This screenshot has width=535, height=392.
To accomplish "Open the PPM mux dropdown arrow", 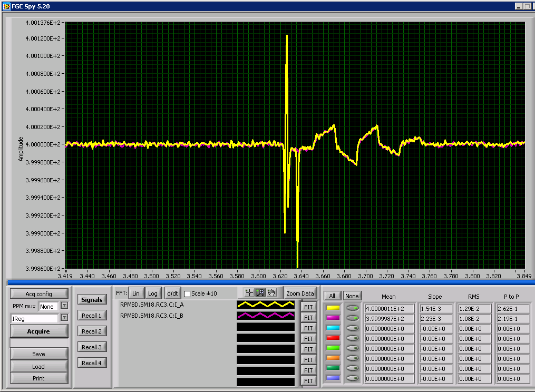I will pyautogui.click(x=64, y=306).
